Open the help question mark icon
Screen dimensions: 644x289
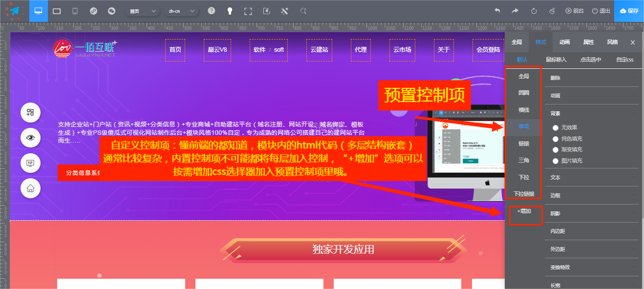click(x=211, y=11)
